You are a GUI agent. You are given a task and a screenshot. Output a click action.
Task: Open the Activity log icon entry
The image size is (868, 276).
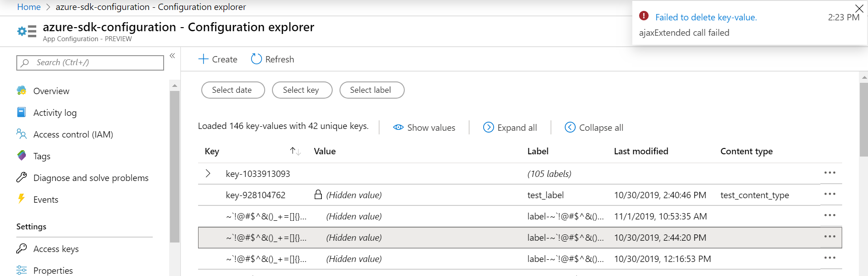click(21, 112)
